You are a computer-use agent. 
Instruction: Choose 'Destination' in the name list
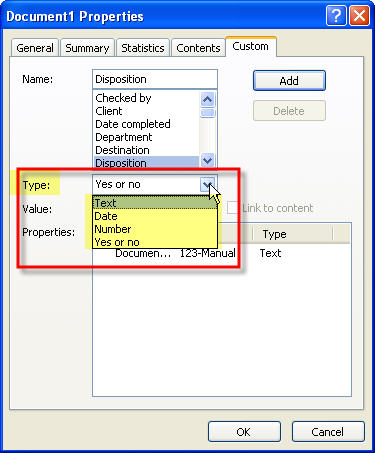click(146, 150)
